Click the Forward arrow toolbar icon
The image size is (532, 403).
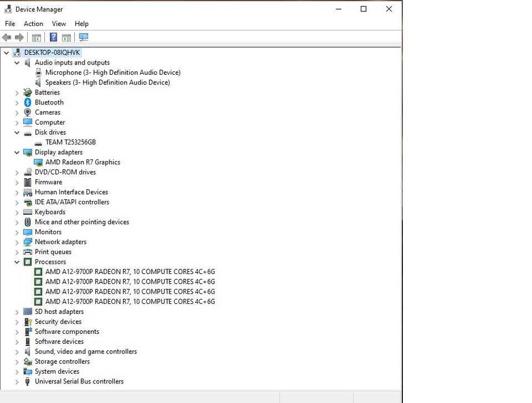[x=20, y=37]
